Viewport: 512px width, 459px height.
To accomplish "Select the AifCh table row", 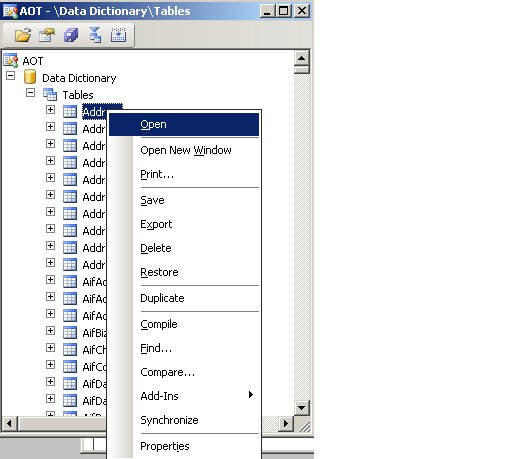I will click(x=94, y=350).
